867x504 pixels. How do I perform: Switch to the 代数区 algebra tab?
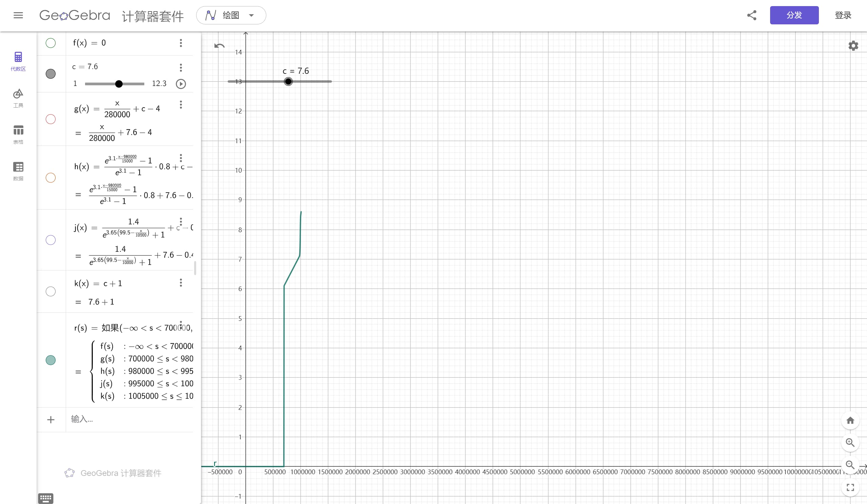click(x=18, y=61)
